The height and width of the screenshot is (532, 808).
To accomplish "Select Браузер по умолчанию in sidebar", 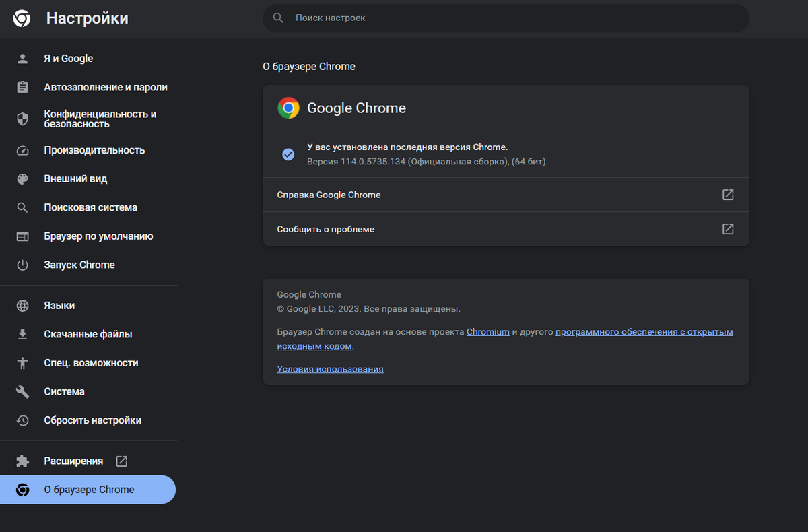I will (99, 236).
